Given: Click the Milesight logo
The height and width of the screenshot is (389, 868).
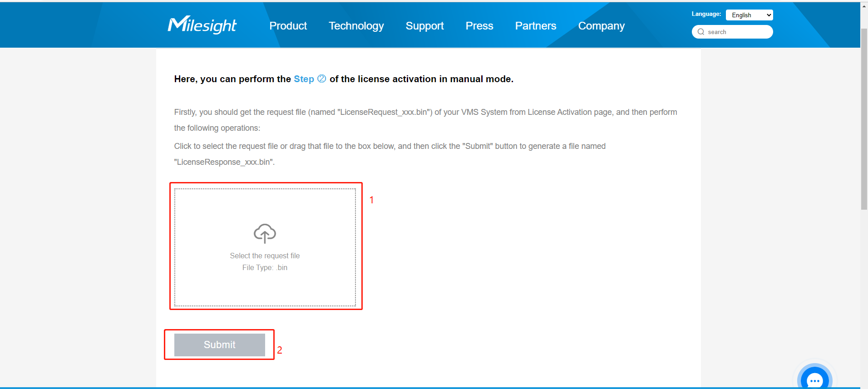Looking at the screenshot, I should (202, 25).
